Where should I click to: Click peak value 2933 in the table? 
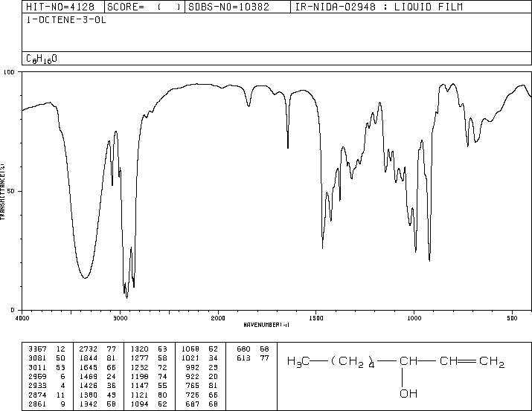[37, 386]
